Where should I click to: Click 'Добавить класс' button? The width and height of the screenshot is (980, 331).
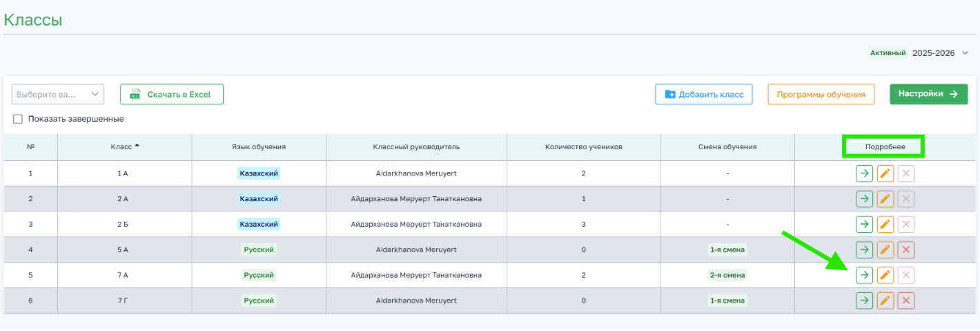(703, 94)
